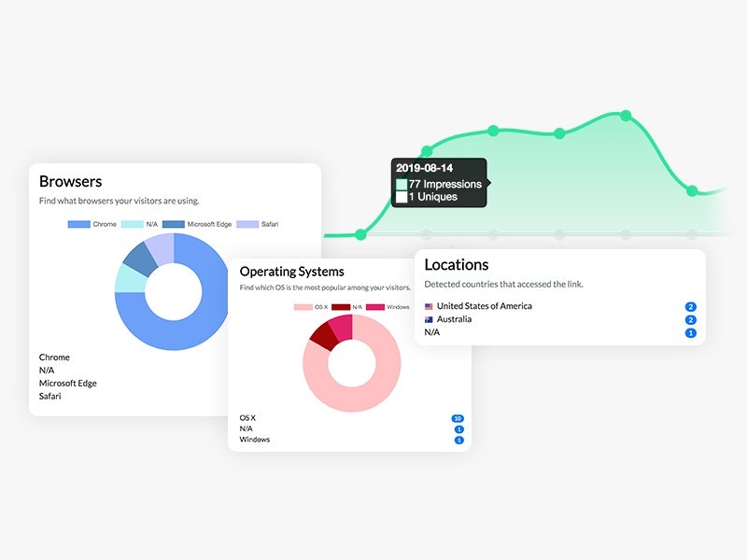Click the Australia flag icon
This screenshot has height=560, width=747.
pyautogui.click(x=429, y=319)
